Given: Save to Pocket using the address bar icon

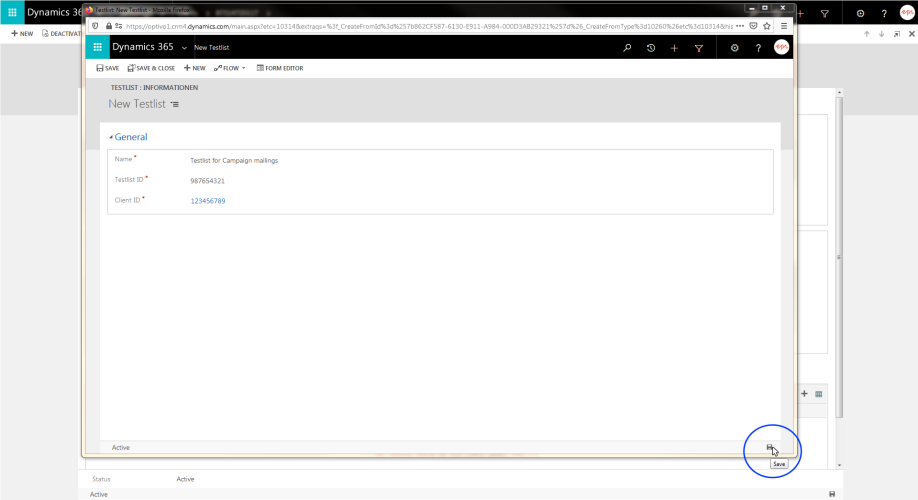Looking at the screenshot, I should [752, 26].
